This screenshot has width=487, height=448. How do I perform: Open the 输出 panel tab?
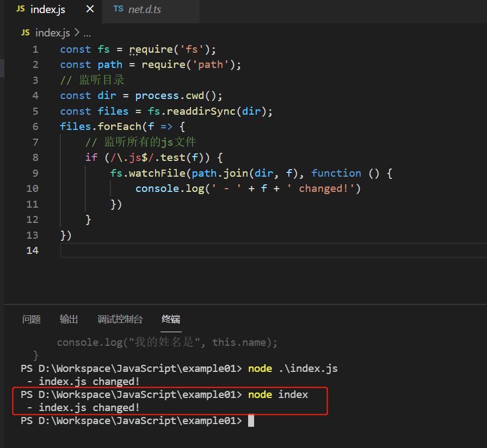(x=69, y=319)
